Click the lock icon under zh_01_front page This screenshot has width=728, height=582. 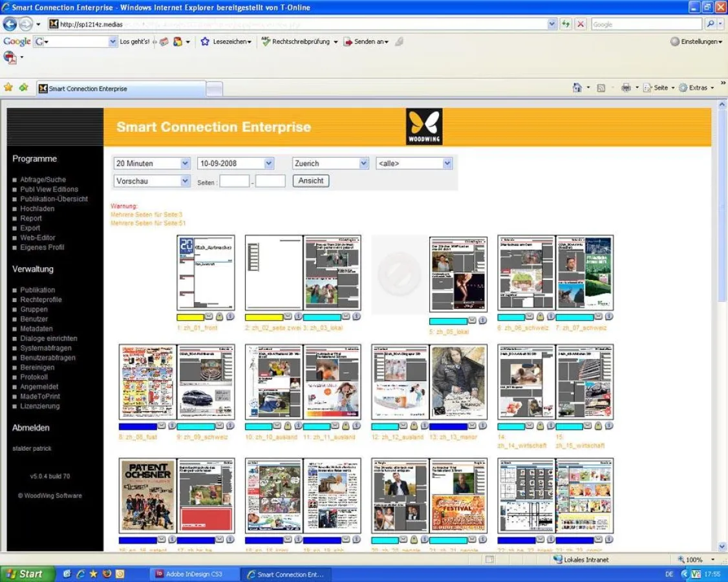coord(219,317)
